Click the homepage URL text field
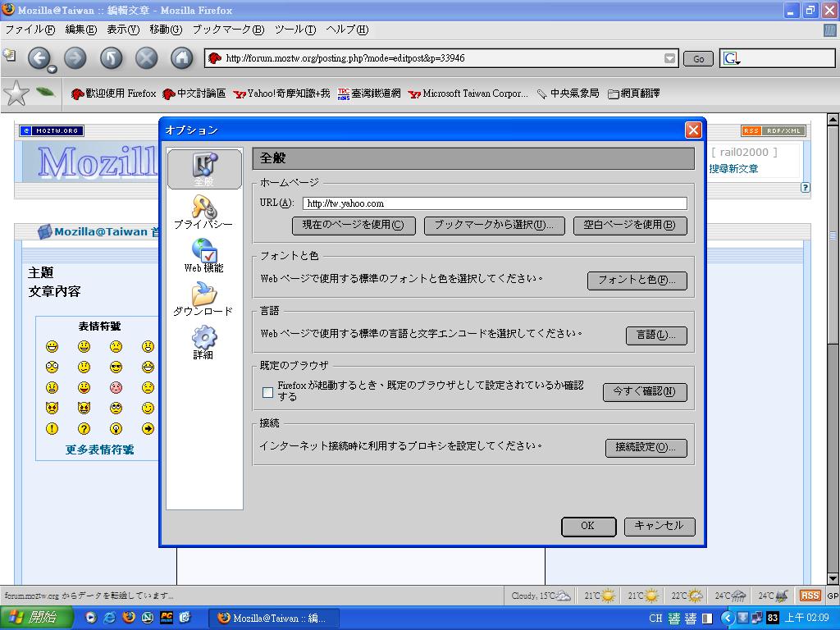 click(x=494, y=203)
